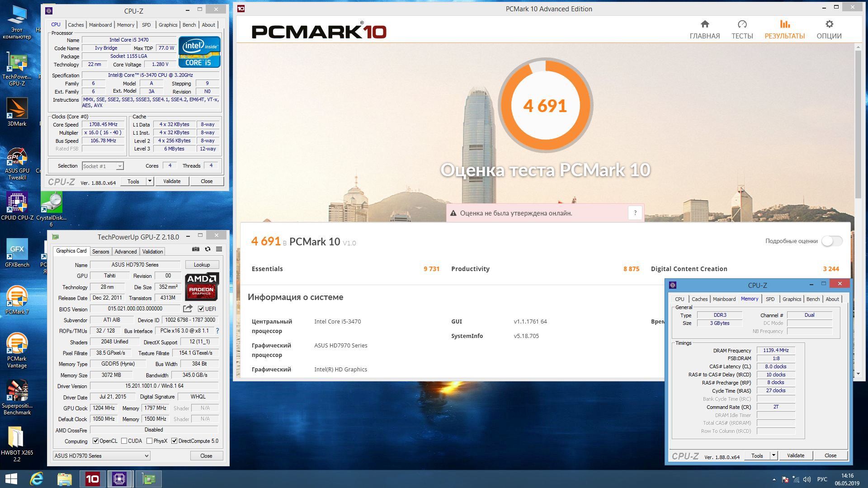Click the Digital Content Creation score 3 244
The image size is (868, 488).
(x=831, y=269)
